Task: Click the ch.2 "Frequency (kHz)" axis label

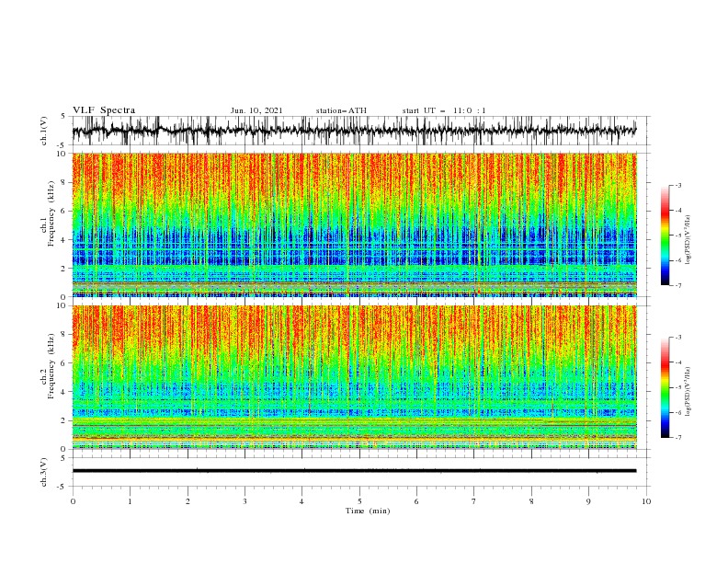Action: [51, 366]
